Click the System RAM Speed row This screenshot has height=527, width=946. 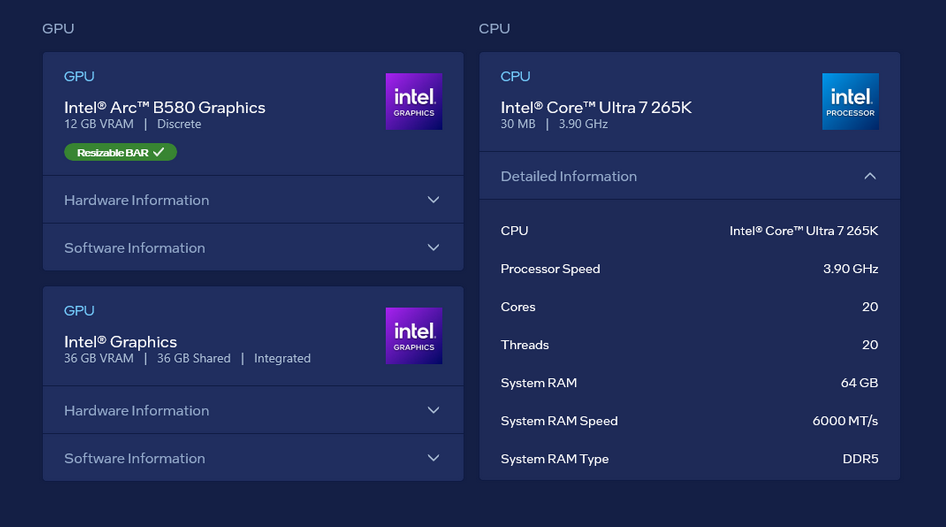[689, 421]
